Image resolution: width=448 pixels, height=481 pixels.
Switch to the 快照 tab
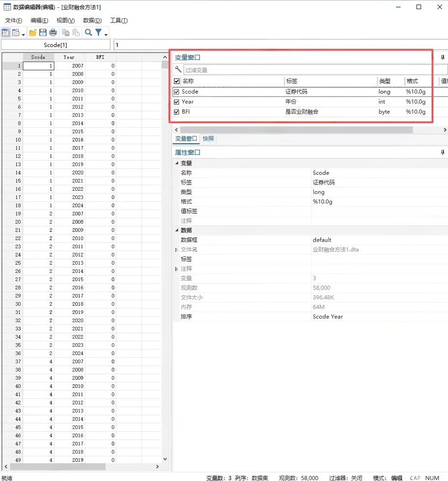(x=208, y=139)
